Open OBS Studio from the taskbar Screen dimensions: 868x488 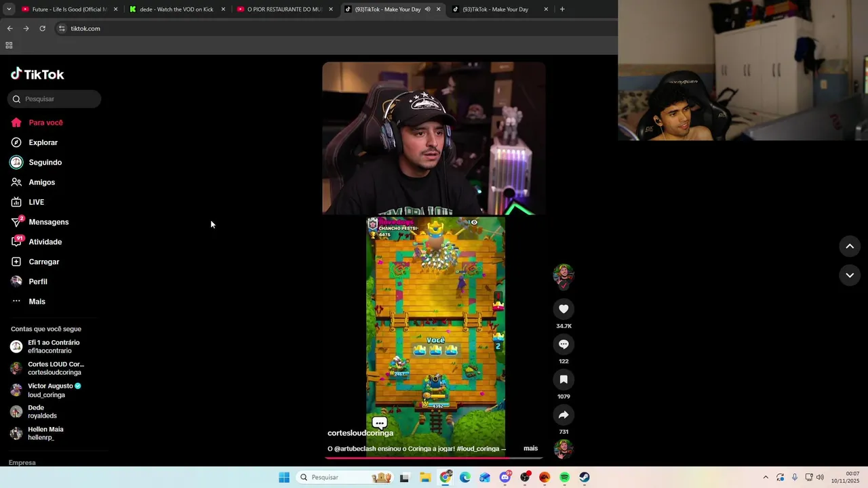525,477
